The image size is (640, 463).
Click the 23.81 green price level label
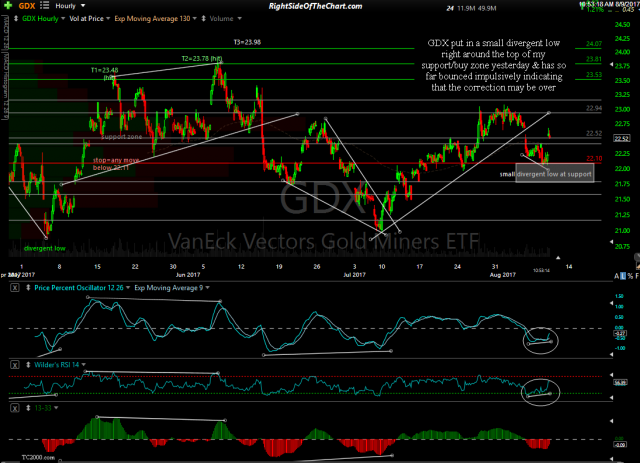594,59
